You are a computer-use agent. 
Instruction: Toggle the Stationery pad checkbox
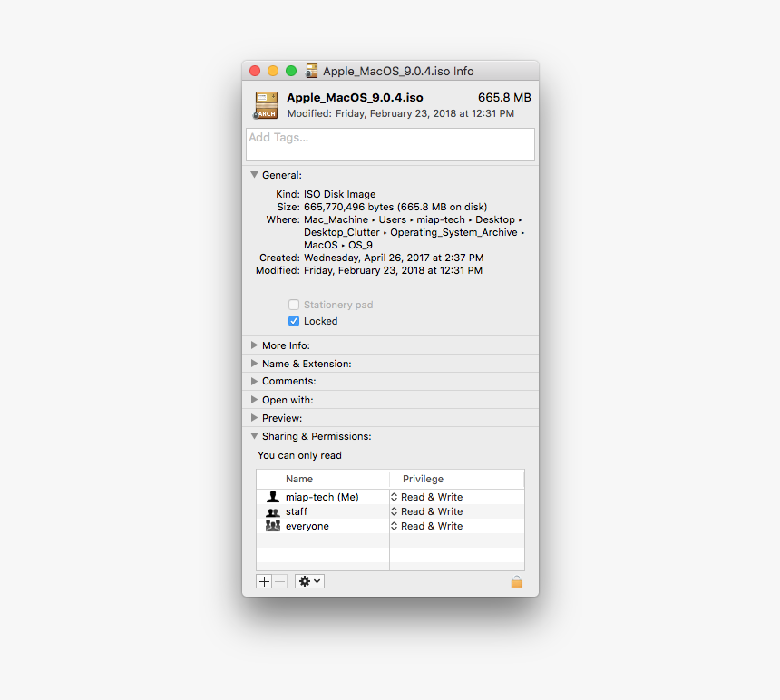294,305
